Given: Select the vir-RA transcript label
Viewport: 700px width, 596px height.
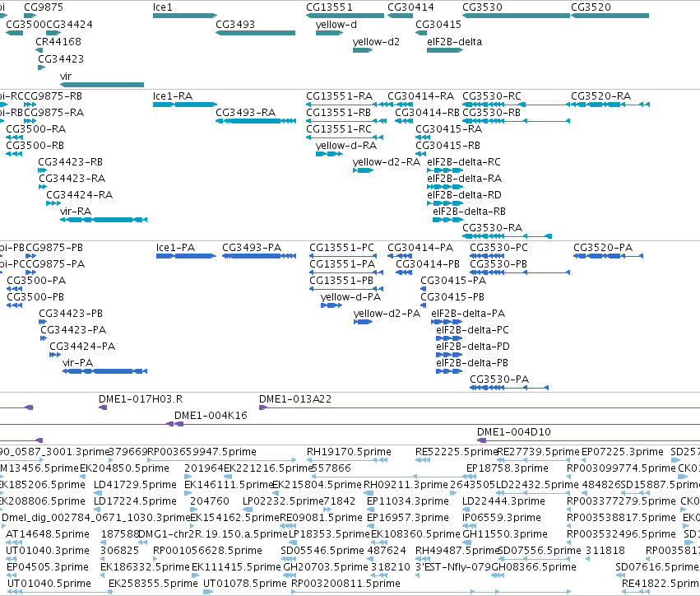Looking at the screenshot, I should (76, 211).
